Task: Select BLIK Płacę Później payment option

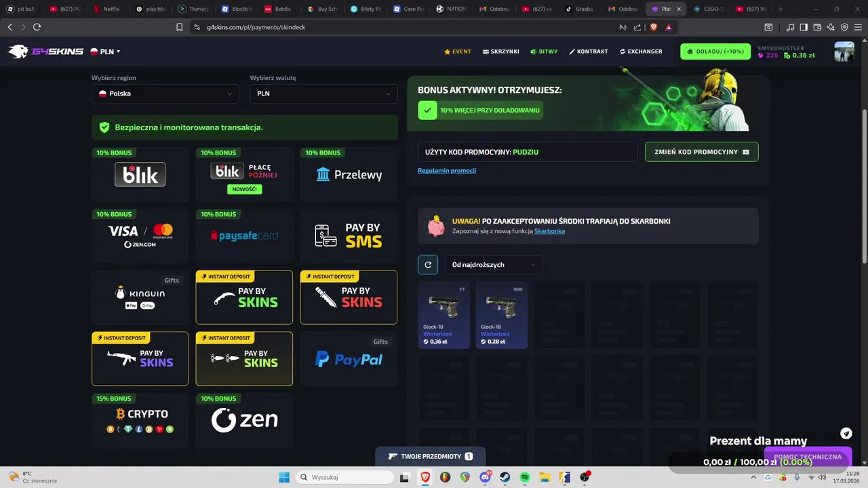Action: [244, 175]
